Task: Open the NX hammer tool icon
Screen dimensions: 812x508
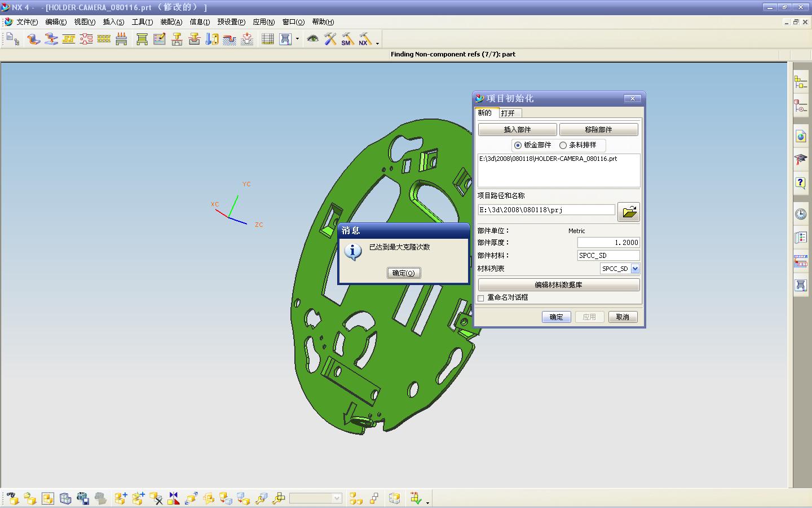Action: tap(365, 39)
